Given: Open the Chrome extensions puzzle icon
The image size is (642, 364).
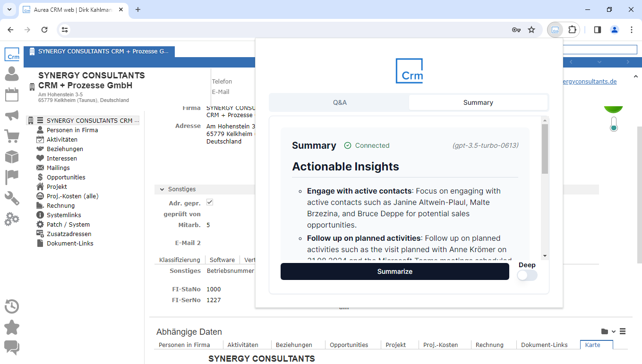Looking at the screenshot, I should tap(572, 30).
